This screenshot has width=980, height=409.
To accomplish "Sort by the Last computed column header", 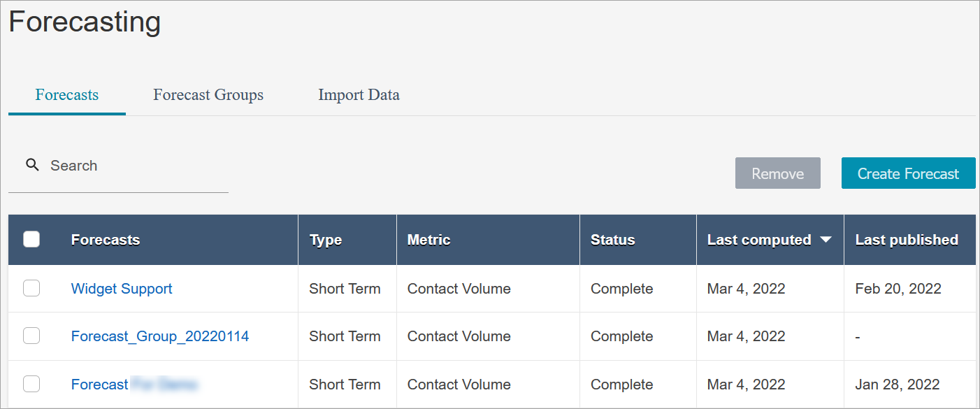I will [759, 240].
